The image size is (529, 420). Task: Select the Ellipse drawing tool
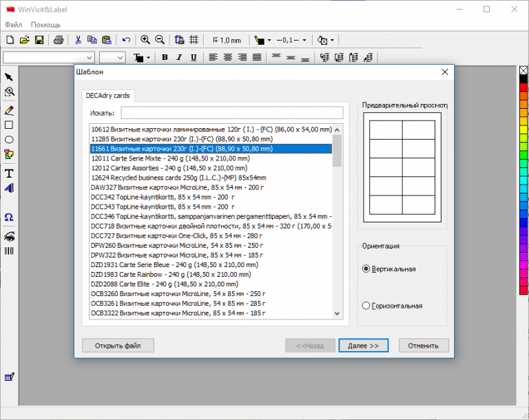[9, 139]
